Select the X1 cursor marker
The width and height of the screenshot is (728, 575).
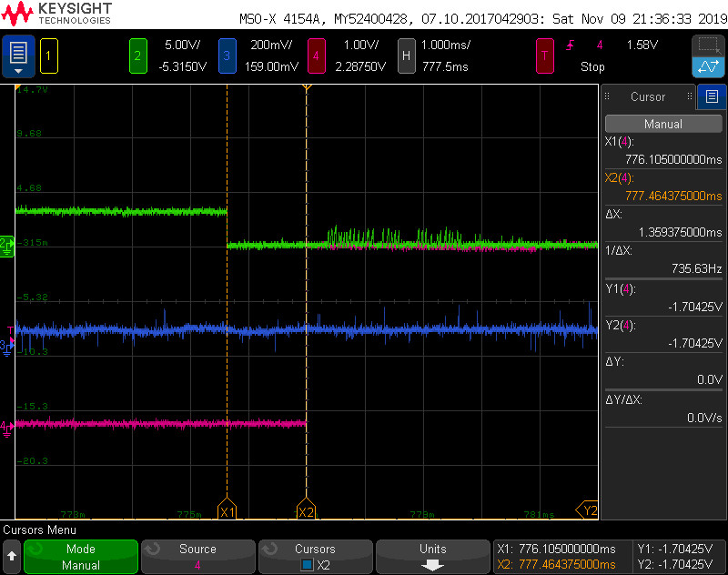tap(227, 511)
